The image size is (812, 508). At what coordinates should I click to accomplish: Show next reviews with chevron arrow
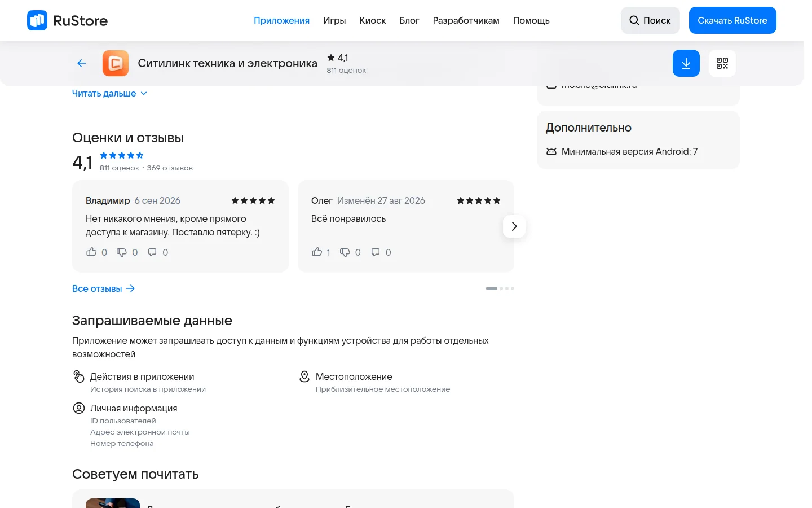click(514, 226)
